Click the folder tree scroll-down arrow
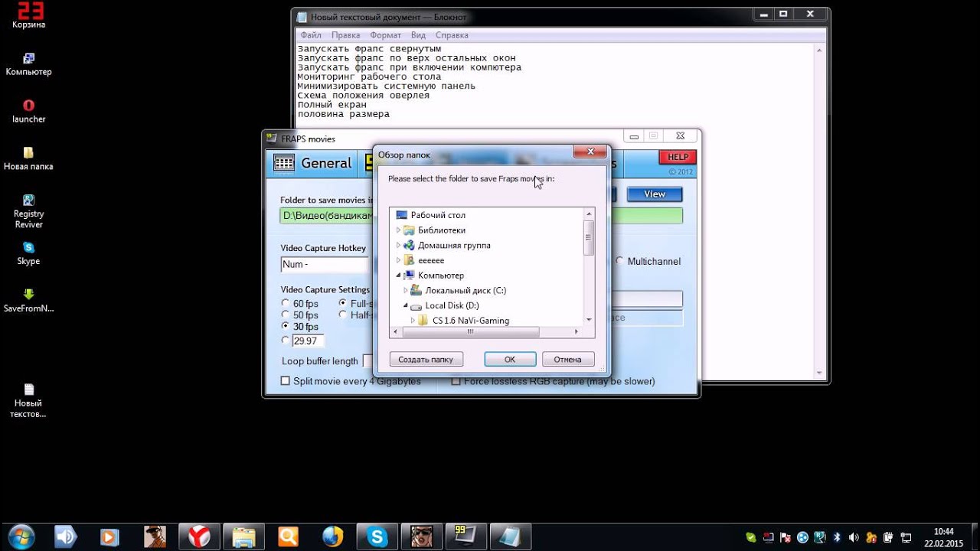Screen dimensions: 980x551 (x=589, y=319)
